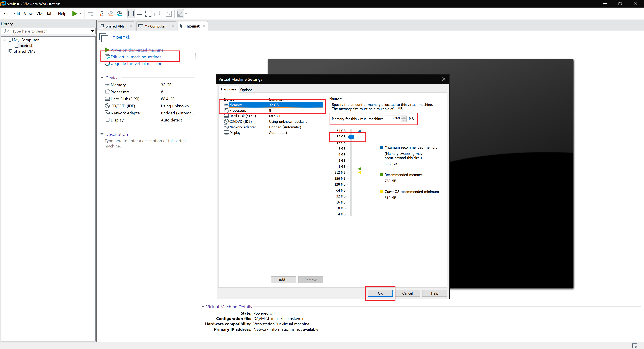Viewport: 644px width, 349px height.
Task: Select Processors row in settings device list
Action: point(273,110)
